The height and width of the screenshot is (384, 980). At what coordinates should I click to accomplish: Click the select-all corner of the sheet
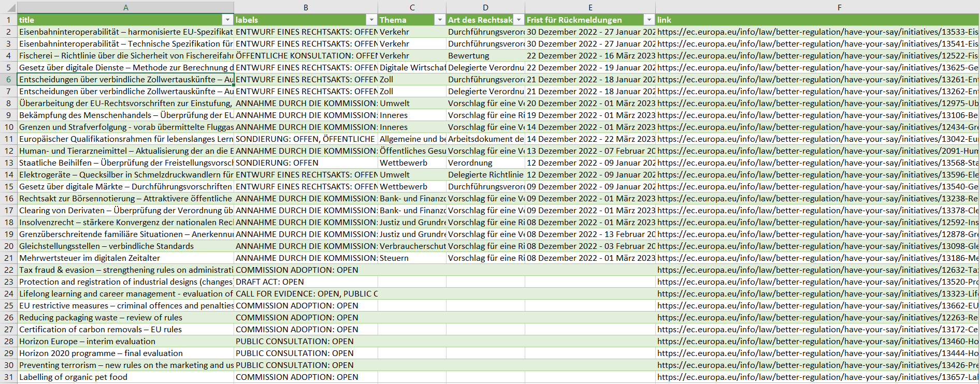(8, 7)
